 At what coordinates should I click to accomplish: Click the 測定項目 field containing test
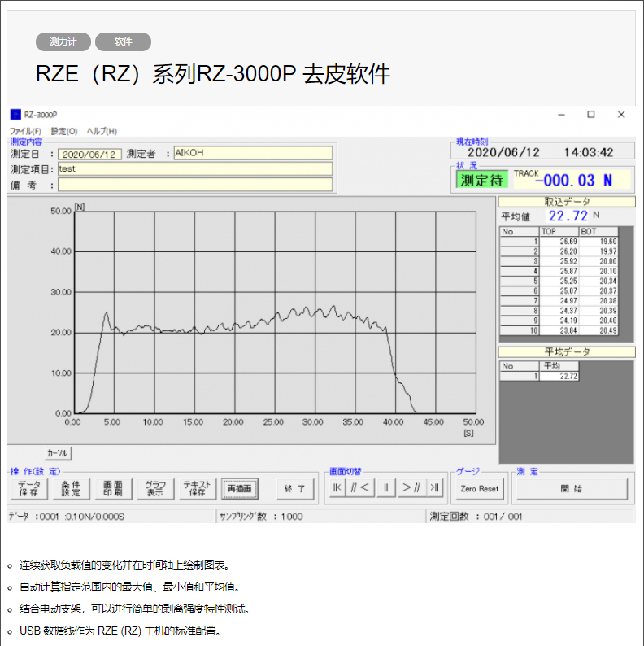pos(195,168)
